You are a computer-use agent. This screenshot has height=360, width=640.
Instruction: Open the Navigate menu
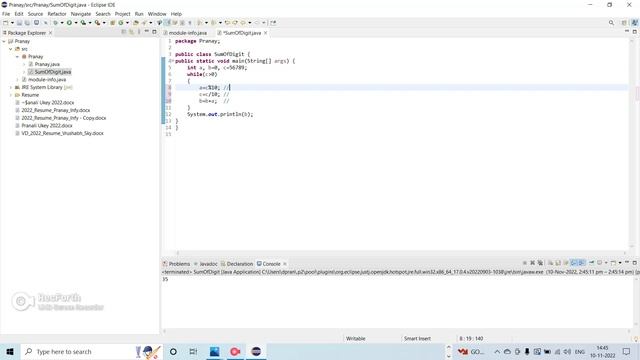[81, 14]
